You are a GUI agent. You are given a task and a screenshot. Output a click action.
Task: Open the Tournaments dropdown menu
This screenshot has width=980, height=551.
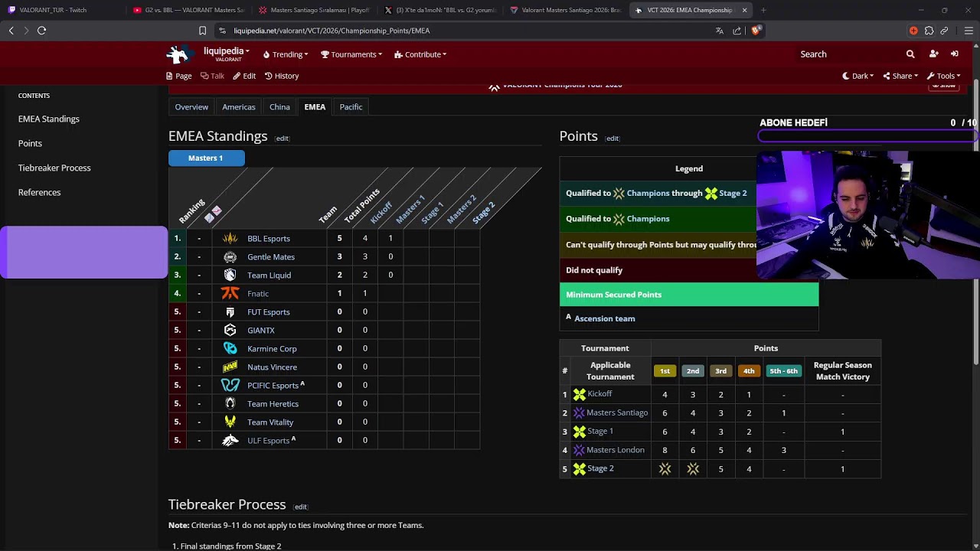(x=351, y=54)
